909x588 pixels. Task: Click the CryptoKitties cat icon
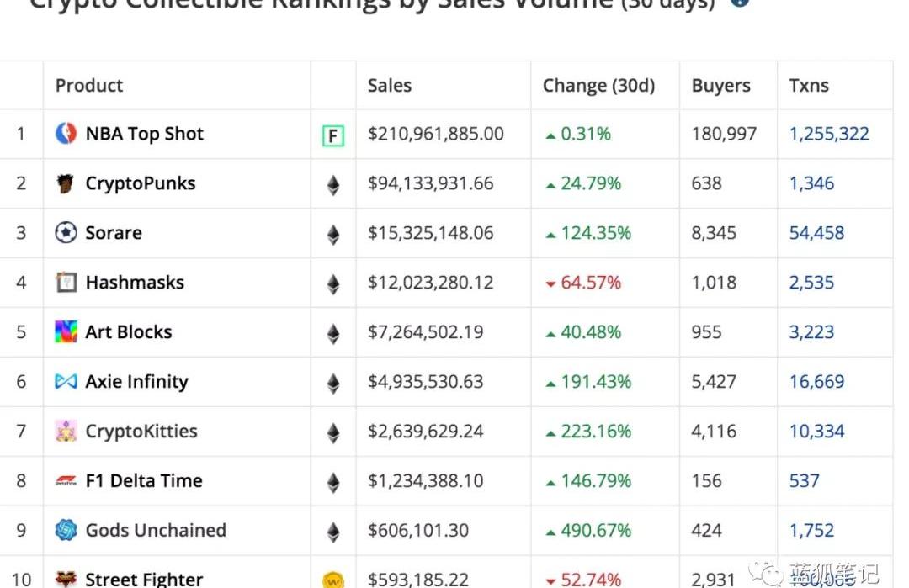[x=66, y=432]
